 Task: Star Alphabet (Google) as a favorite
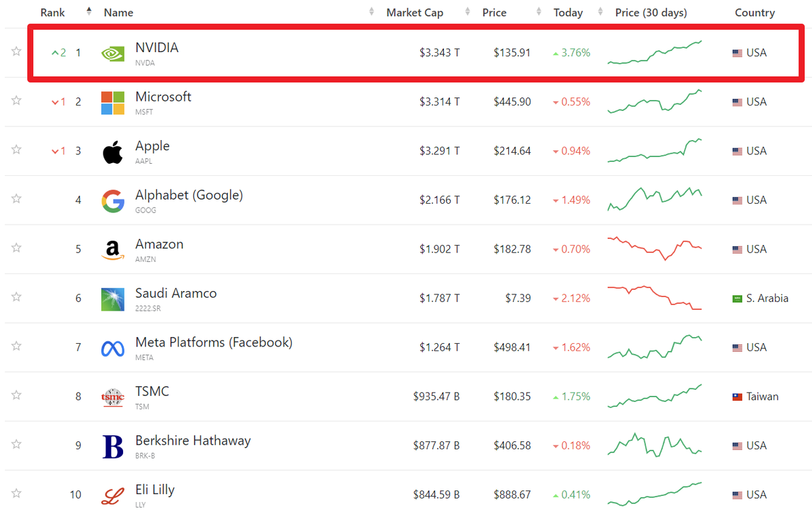click(16, 199)
